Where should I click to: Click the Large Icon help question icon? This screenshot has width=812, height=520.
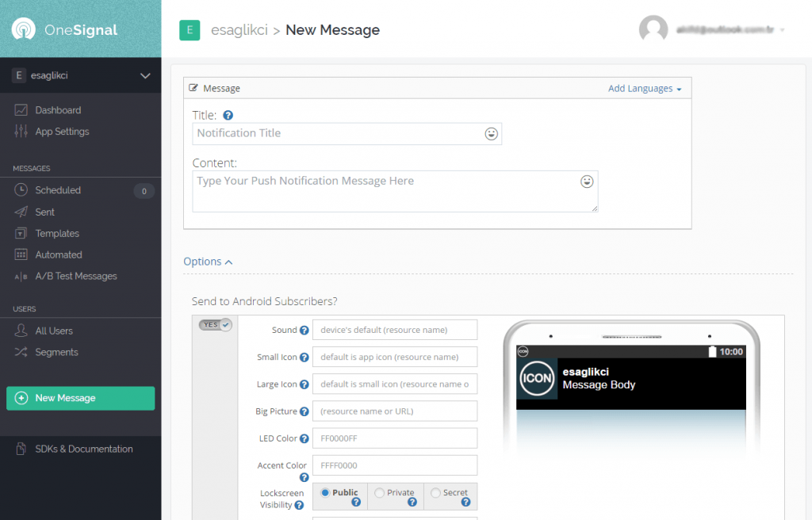[x=304, y=384]
